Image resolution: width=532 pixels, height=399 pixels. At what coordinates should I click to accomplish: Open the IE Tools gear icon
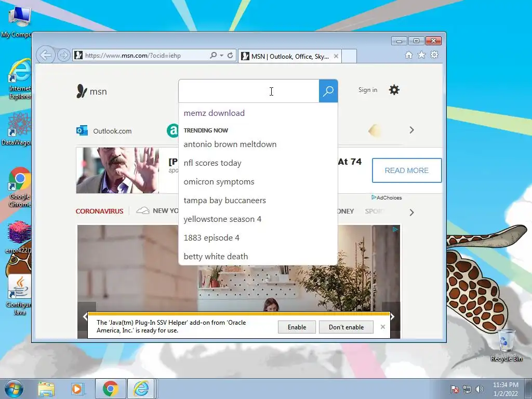click(434, 55)
